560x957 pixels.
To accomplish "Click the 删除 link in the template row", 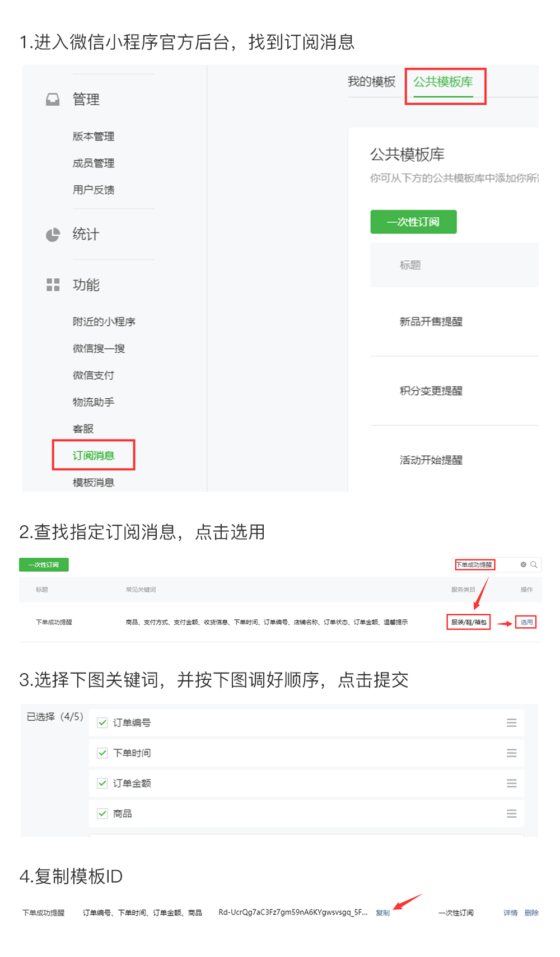I will 531,913.
